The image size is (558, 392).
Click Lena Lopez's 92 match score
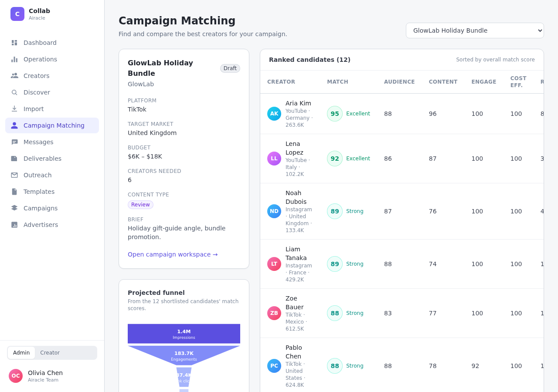point(335,159)
